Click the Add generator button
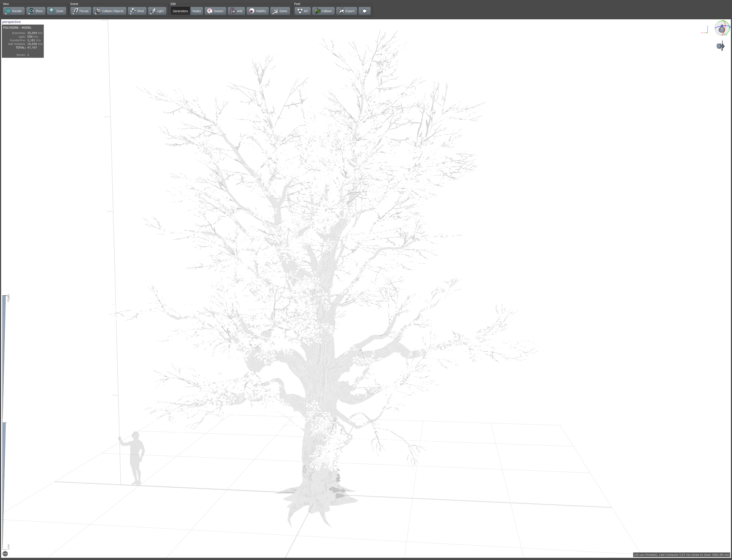 [236, 11]
